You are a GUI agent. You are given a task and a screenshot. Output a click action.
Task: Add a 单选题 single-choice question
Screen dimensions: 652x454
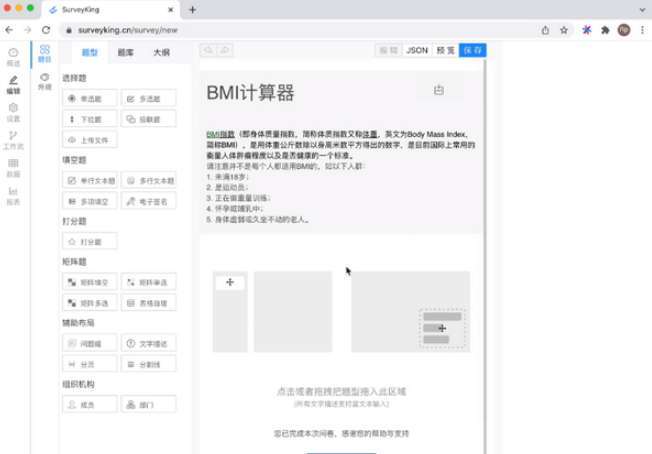[x=90, y=98]
